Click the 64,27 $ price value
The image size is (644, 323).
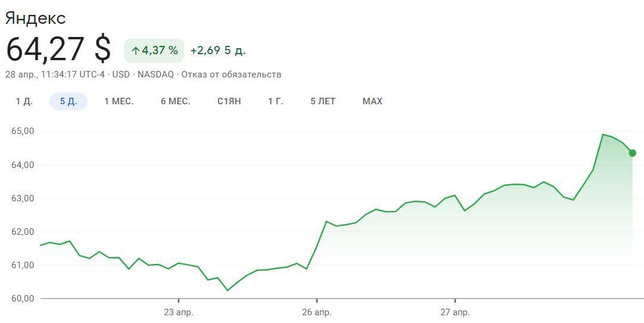click(58, 49)
